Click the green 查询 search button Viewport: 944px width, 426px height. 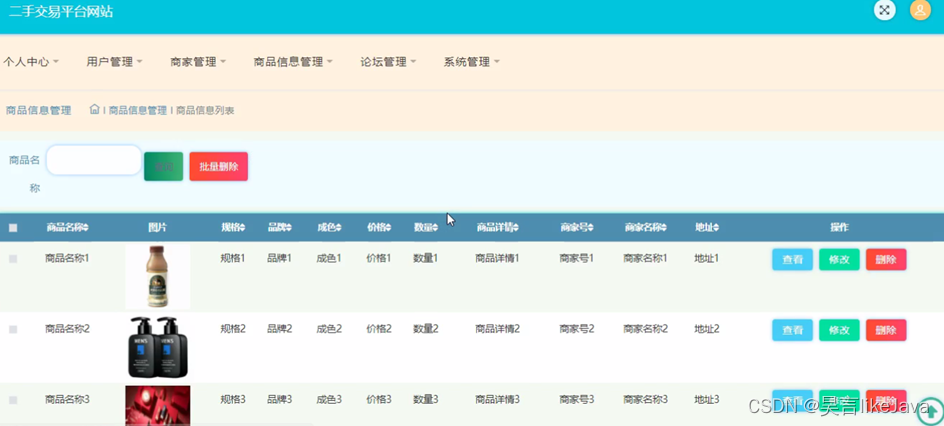click(164, 167)
